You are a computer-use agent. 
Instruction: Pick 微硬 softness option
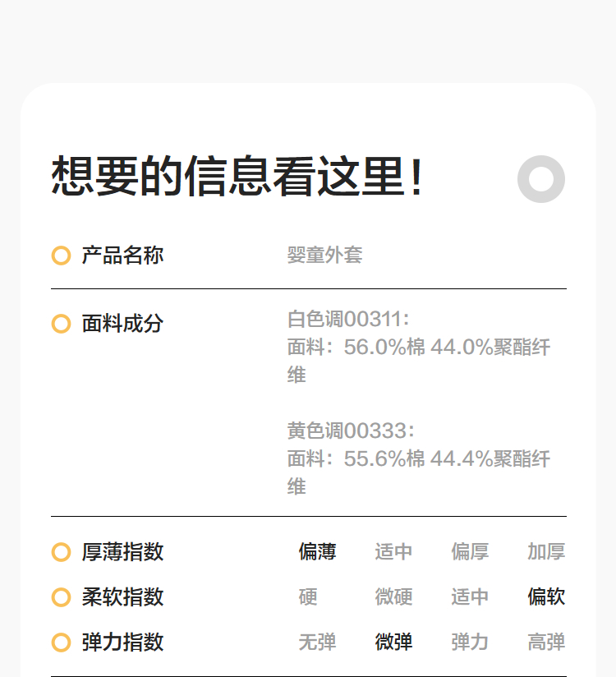(x=393, y=597)
